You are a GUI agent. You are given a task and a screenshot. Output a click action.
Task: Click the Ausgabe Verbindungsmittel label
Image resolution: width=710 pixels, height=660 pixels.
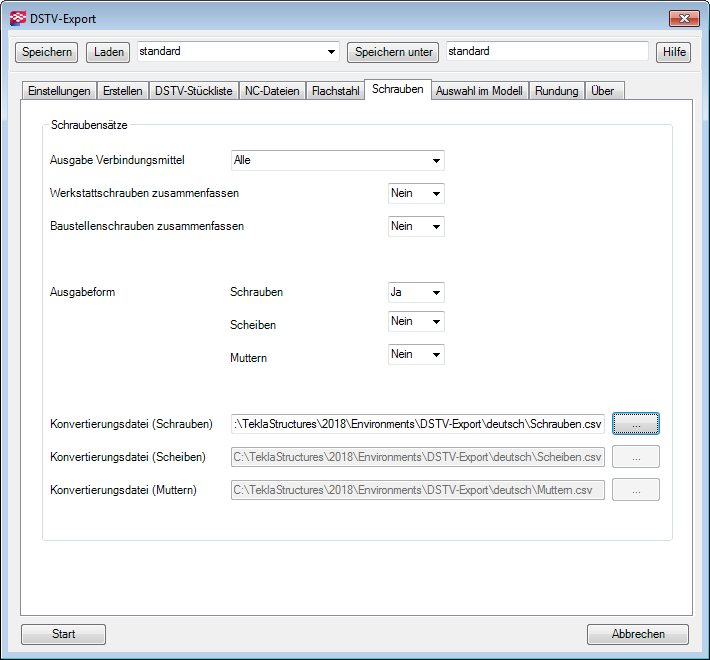(x=117, y=160)
